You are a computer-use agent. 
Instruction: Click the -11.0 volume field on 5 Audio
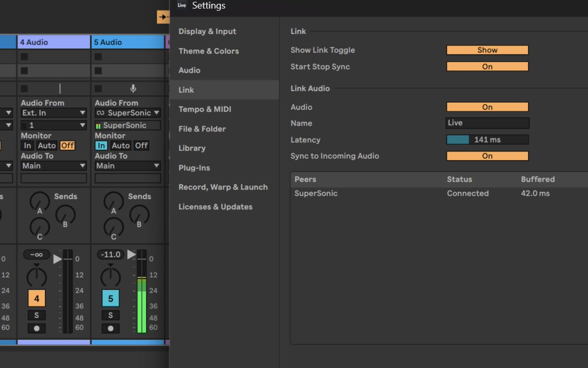(110, 255)
